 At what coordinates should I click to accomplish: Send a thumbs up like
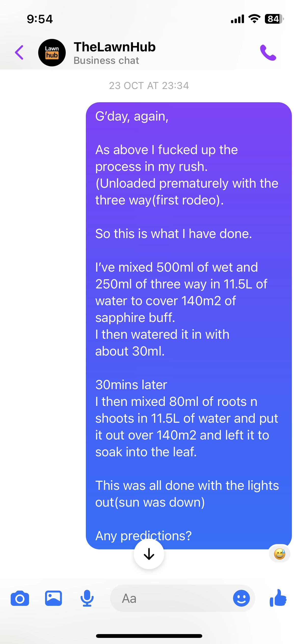coord(278,598)
